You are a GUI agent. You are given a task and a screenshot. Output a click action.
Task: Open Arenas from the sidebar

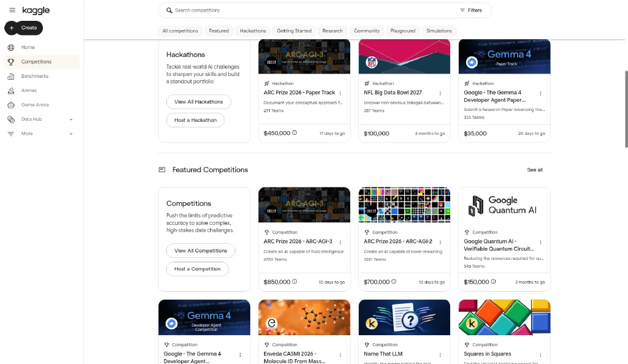29,91
